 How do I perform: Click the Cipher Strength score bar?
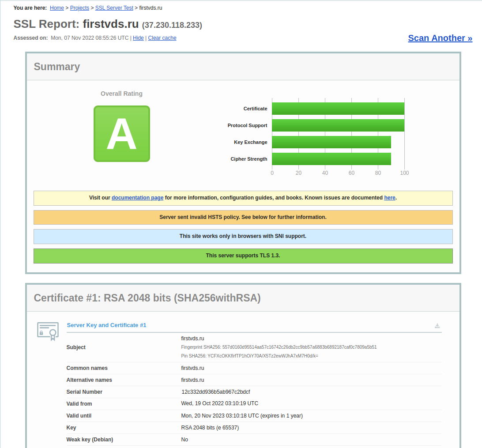tap(331, 159)
